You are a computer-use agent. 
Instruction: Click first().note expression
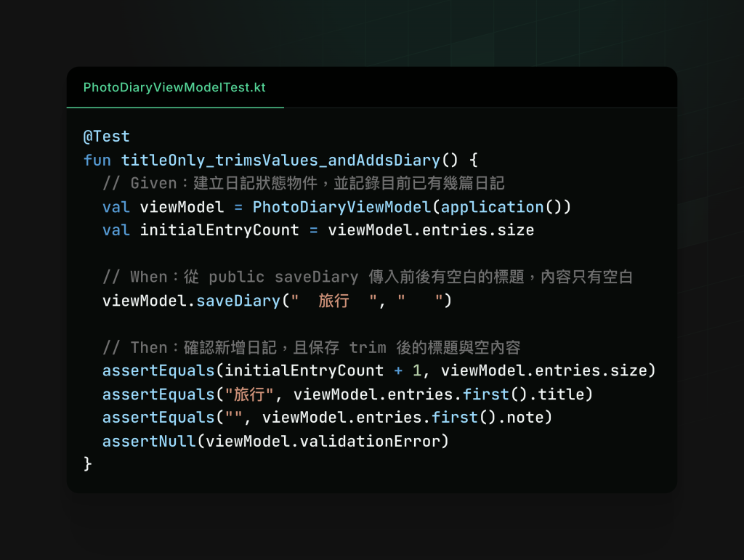click(x=511, y=418)
